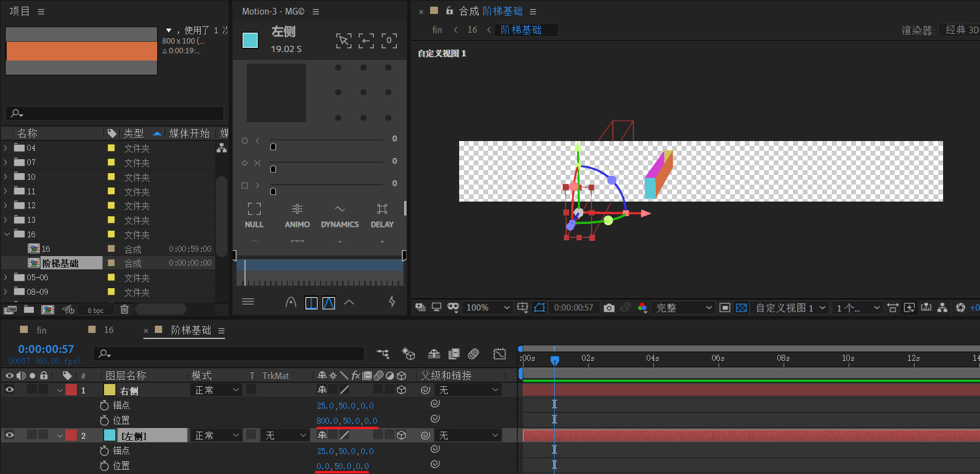Open TrkMat dropdown for 左侧 layer
This screenshot has width=980, height=474.
click(x=286, y=435)
